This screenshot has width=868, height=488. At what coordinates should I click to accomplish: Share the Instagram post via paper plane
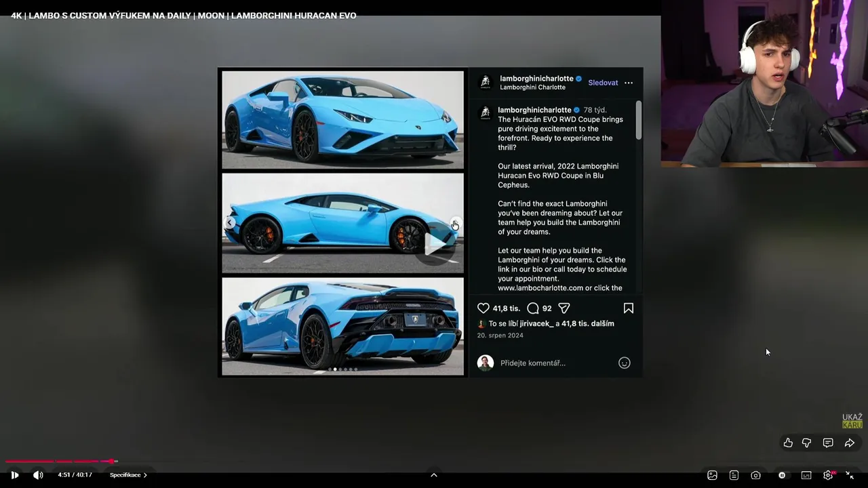pos(564,308)
